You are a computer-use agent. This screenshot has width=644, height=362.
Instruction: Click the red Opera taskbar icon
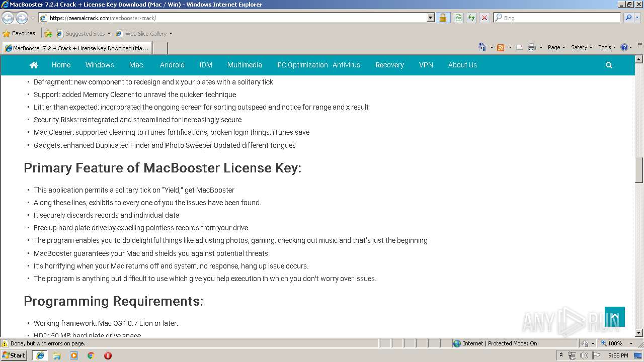pyautogui.click(x=108, y=355)
